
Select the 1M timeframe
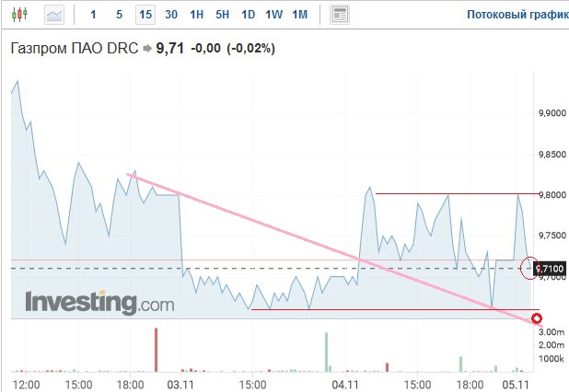(x=300, y=15)
